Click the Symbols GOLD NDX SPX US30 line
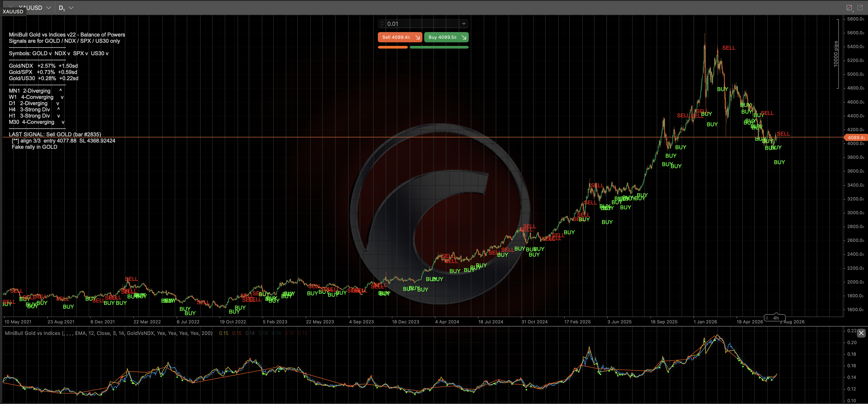Screen dimensions: 868x404 (59, 53)
